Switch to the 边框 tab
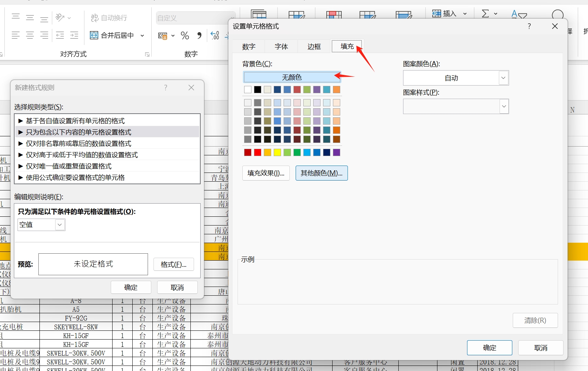Viewport: 588px width, 371px height. point(314,46)
